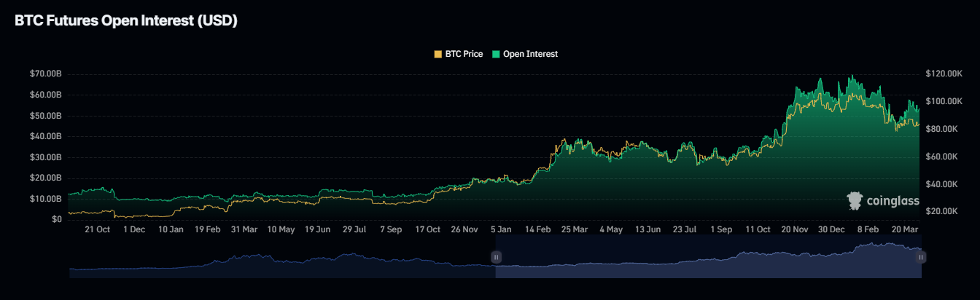The width and height of the screenshot is (980, 300).
Task: Click the 13 Jun date label
Action: point(648,229)
